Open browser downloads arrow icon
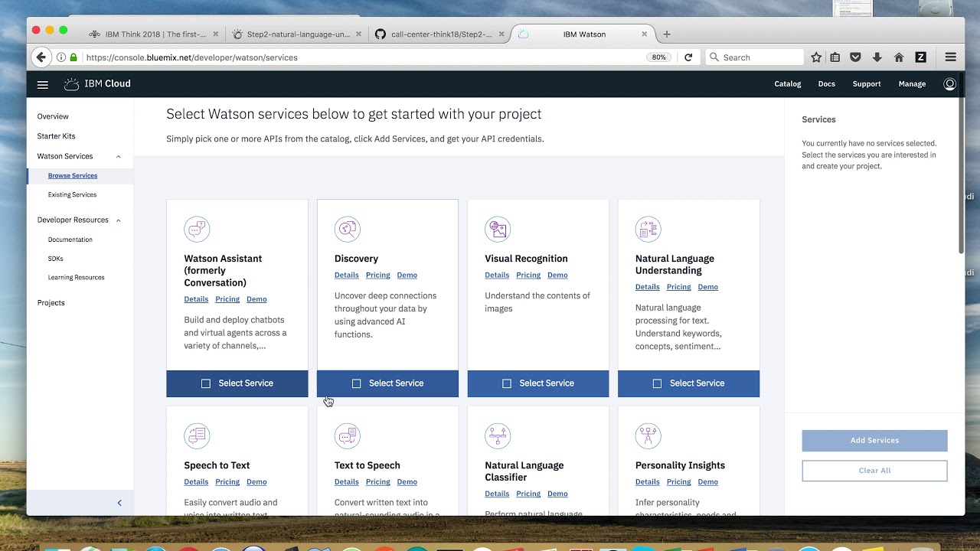The height and width of the screenshot is (551, 980). 877,57
